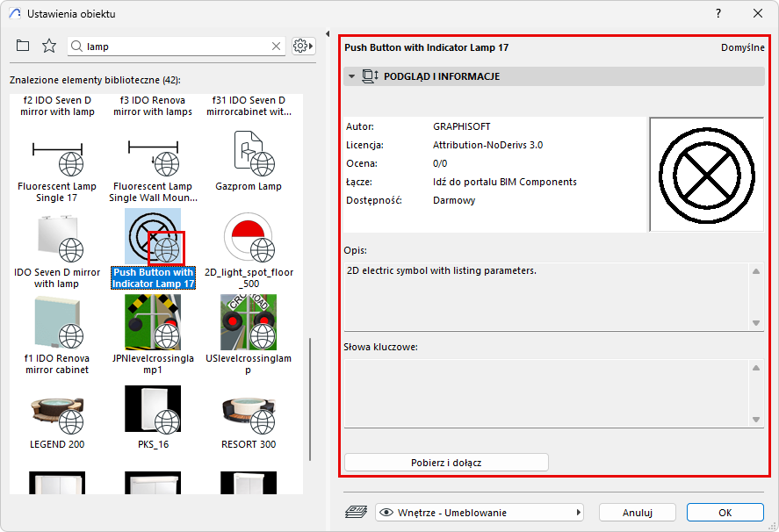Screen dimensions: 779x532
Task: Click f2 IDO Seven D mirror with lamp
Action: (57, 106)
